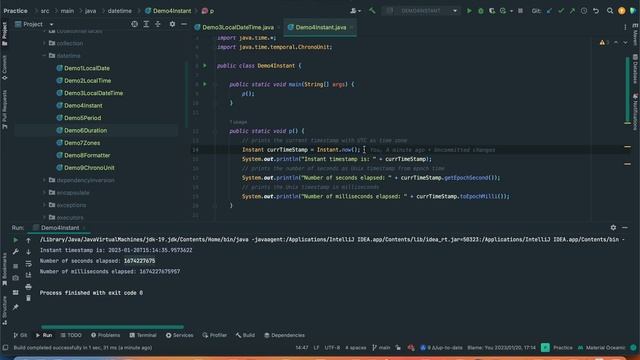The width and height of the screenshot is (640, 360).
Task: Print console output with the printer icon
Action: tap(28, 287)
